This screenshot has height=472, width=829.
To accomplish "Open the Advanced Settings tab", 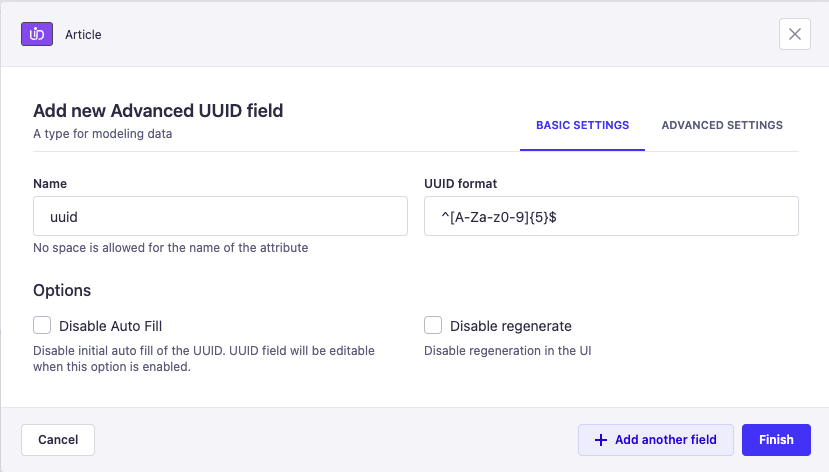I will coord(722,125).
